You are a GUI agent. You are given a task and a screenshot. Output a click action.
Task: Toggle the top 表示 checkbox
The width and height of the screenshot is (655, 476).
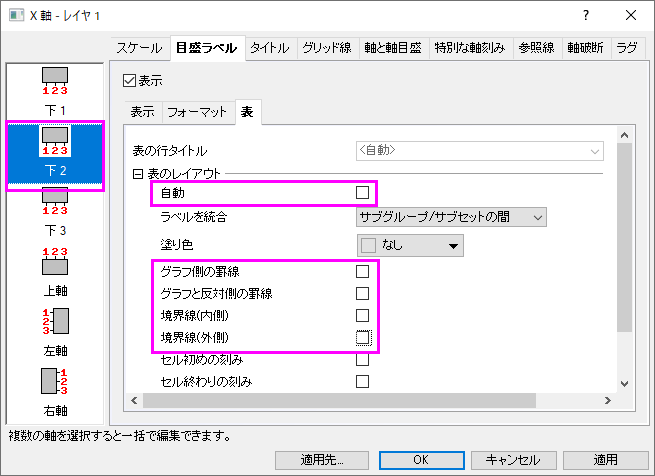pyautogui.click(x=129, y=80)
